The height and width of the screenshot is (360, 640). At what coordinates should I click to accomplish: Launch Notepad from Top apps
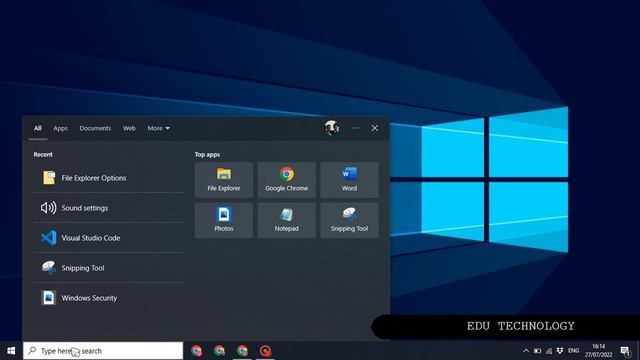[287, 220]
